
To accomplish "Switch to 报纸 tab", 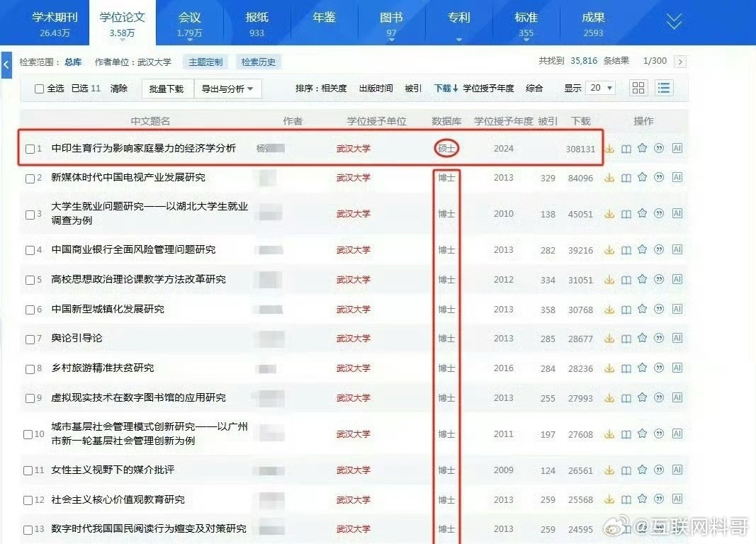I will pyautogui.click(x=256, y=23).
